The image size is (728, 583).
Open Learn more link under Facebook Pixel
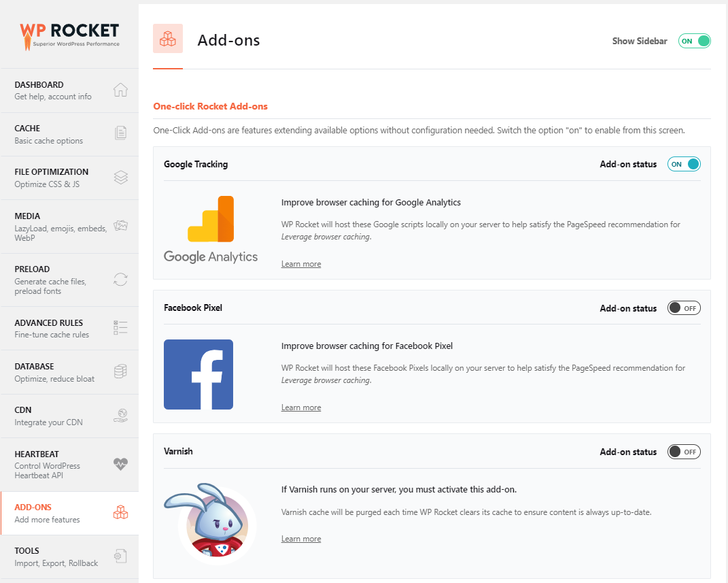pyautogui.click(x=301, y=407)
